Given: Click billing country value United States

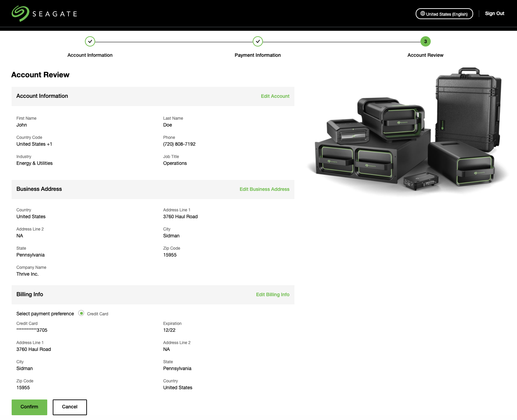Looking at the screenshot, I should [x=178, y=388].
